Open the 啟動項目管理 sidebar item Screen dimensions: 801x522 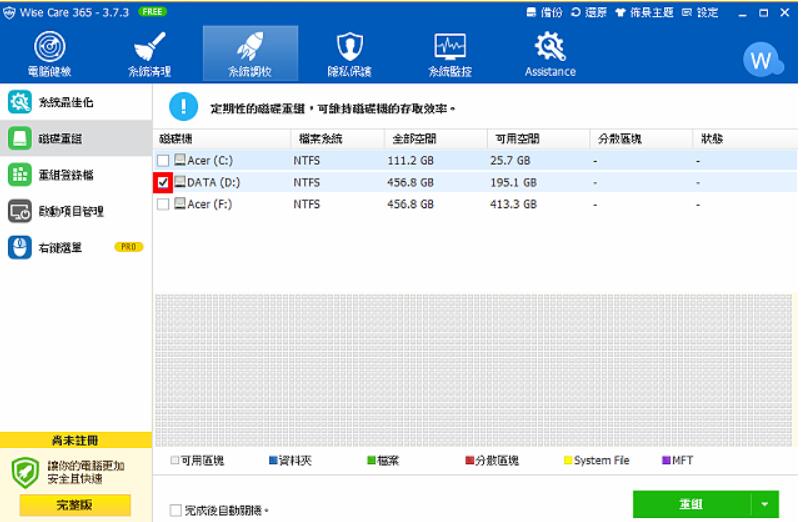click(76, 211)
